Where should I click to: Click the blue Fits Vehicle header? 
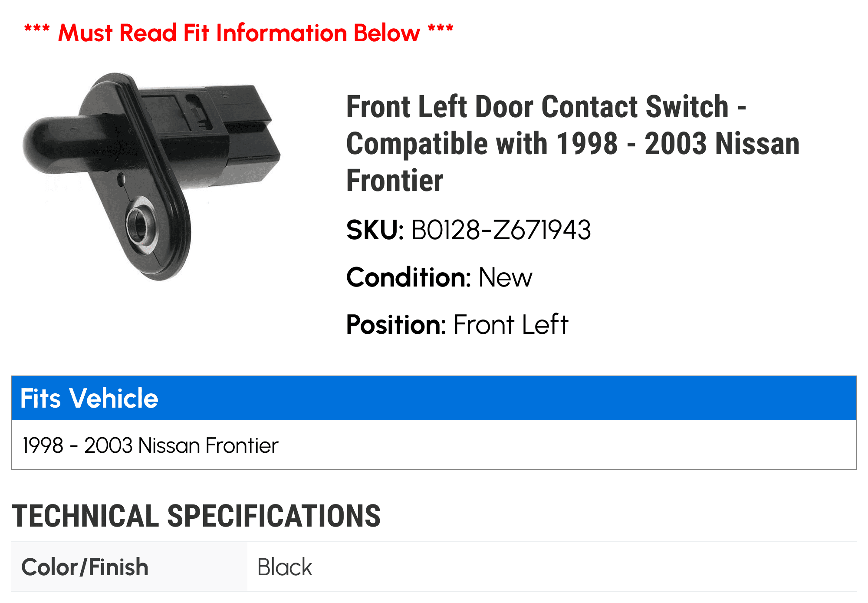coord(434,398)
